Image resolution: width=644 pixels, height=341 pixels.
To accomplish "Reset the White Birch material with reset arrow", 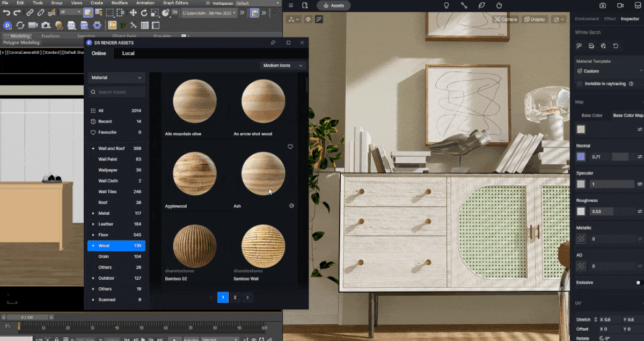I will (616, 46).
